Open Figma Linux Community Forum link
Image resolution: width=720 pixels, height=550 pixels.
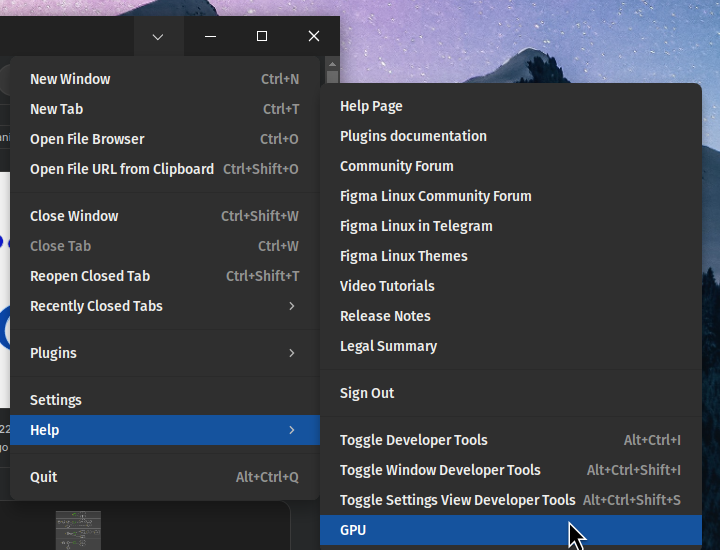pyautogui.click(x=436, y=196)
